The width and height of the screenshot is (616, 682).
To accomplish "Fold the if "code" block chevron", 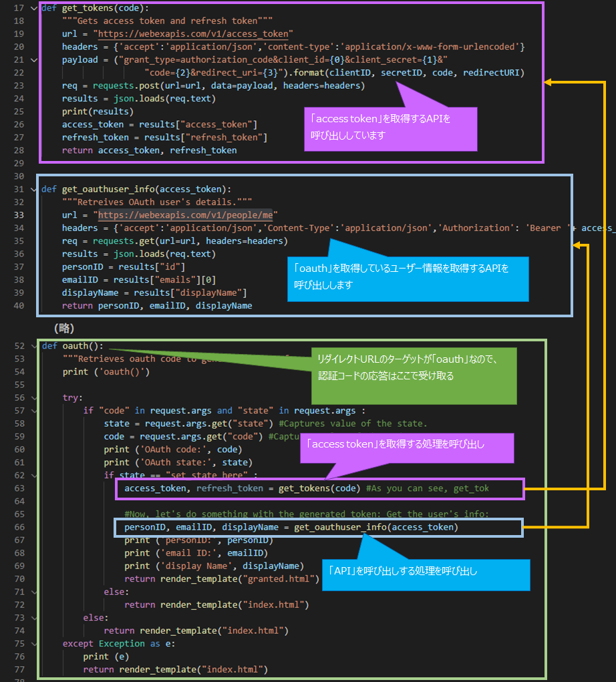I will coord(35,411).
